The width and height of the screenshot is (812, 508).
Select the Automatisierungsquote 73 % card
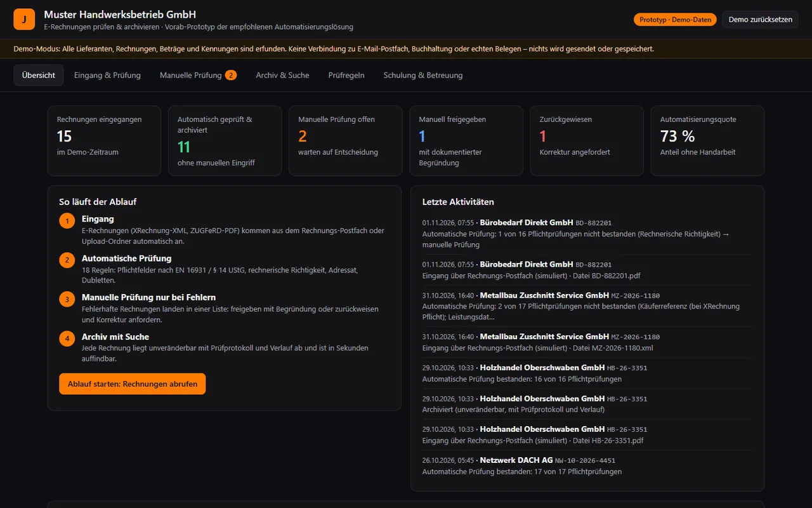tap(707, 140)
